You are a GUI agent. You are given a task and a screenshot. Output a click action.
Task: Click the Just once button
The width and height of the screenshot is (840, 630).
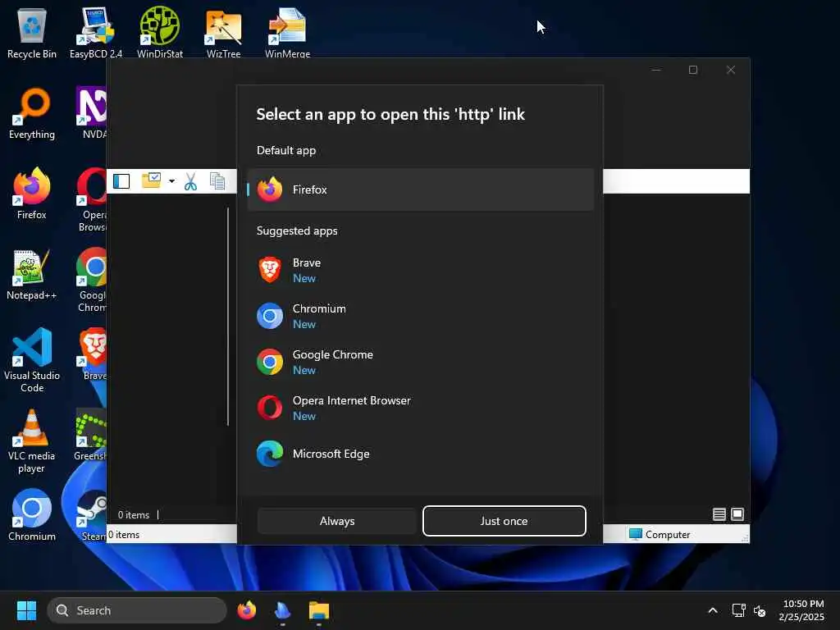click(504, 521)
